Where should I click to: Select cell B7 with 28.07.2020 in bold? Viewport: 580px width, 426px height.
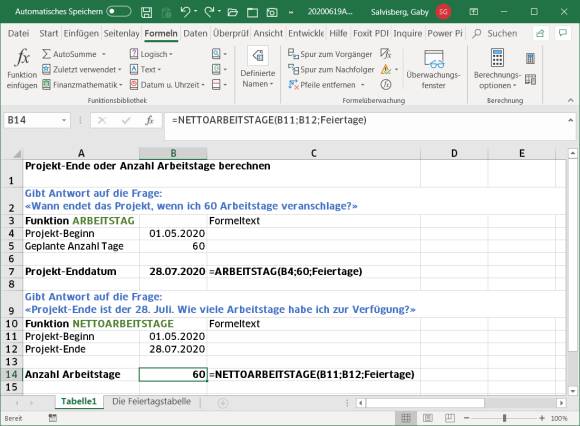173,271
